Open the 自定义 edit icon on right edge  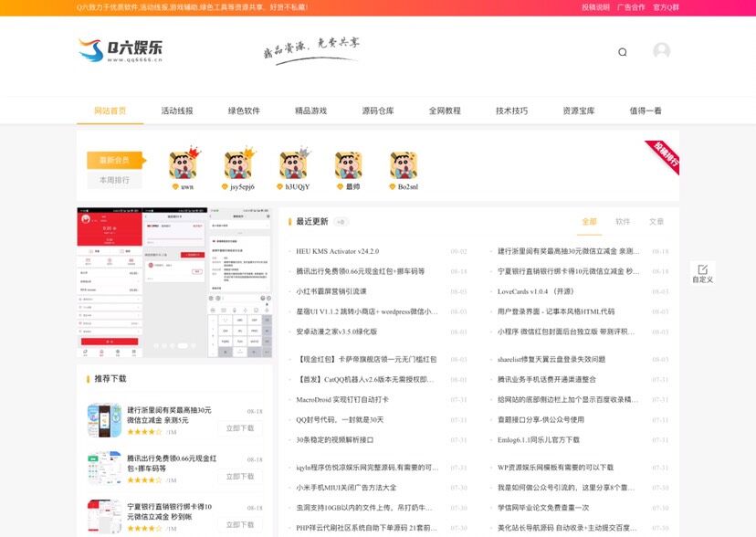tap(702, 273)
